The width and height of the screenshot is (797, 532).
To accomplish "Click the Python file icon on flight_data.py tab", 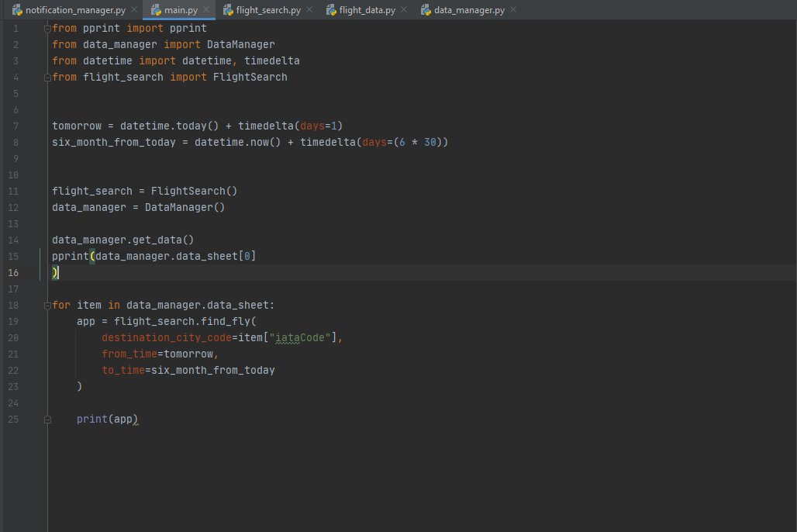I will click(x=331, y=10).
